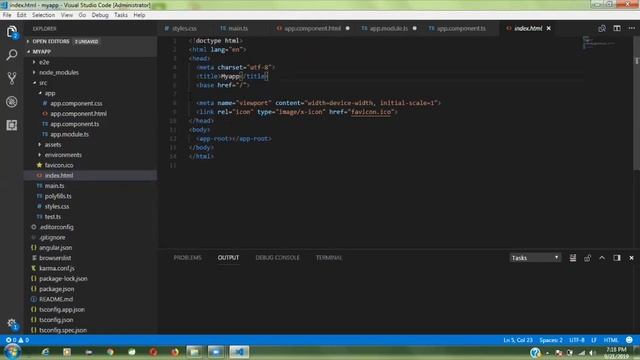Toggle output scroll lock icon
The image size is (640, 360).
click(x=587, y=258)
